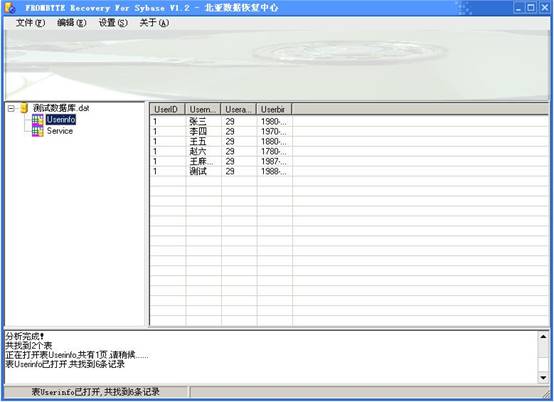Click the Usera... column header
This screenshot has width=554, height=402.
pos(239,110)
